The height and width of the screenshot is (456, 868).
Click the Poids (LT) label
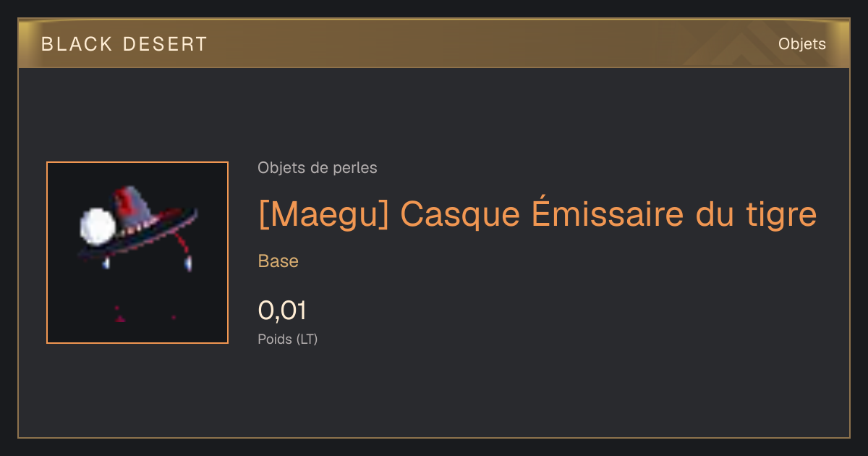288,339
